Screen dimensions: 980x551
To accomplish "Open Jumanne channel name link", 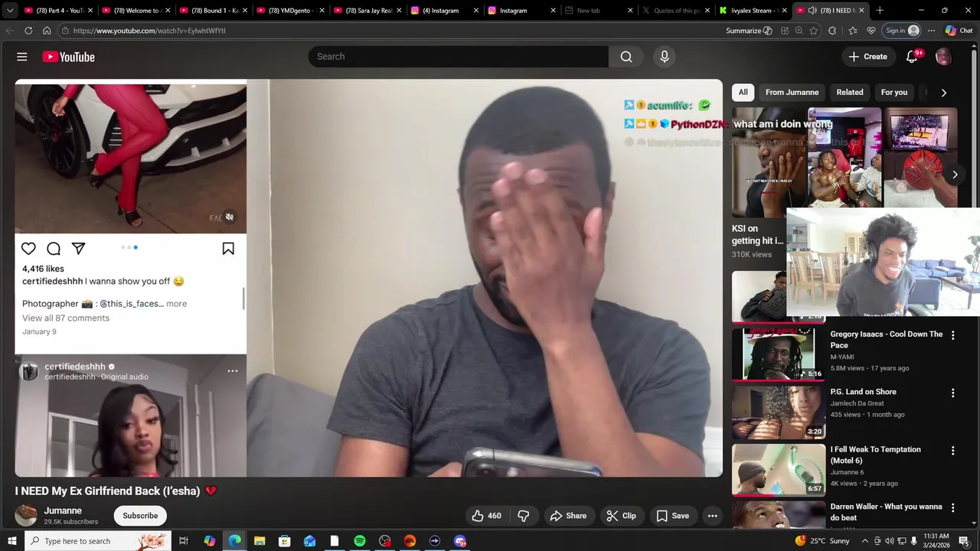I will 63,510.
